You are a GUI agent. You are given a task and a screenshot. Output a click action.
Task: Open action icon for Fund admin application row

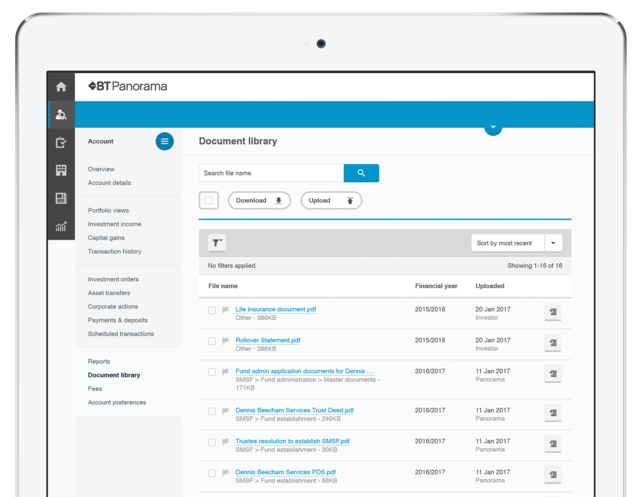click(553, 374)
